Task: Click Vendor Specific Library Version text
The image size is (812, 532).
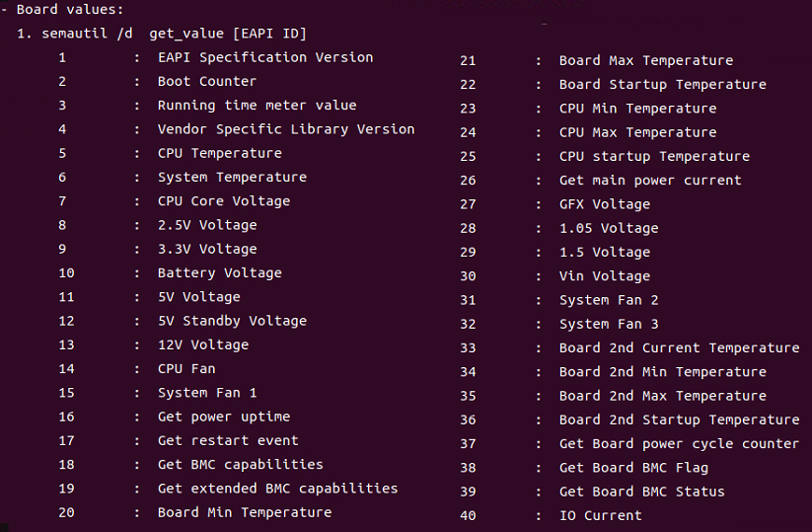Action: click(x=285, y=129)
